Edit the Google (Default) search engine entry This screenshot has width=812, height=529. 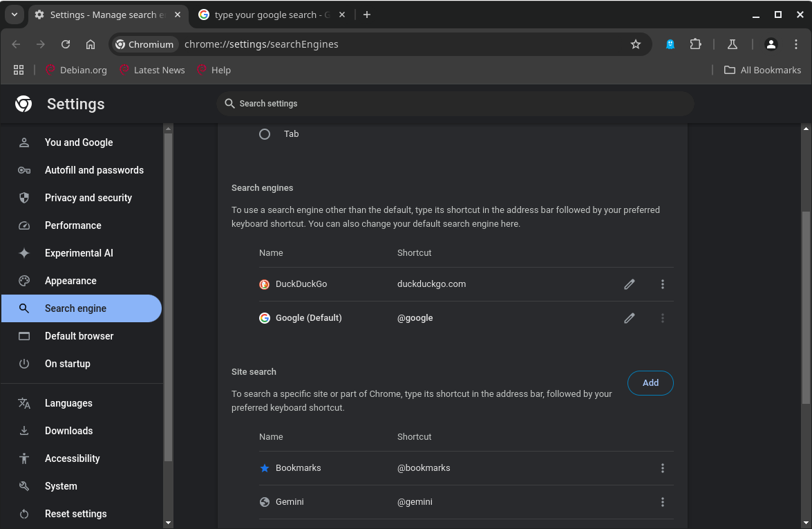[x=629, y=318]
